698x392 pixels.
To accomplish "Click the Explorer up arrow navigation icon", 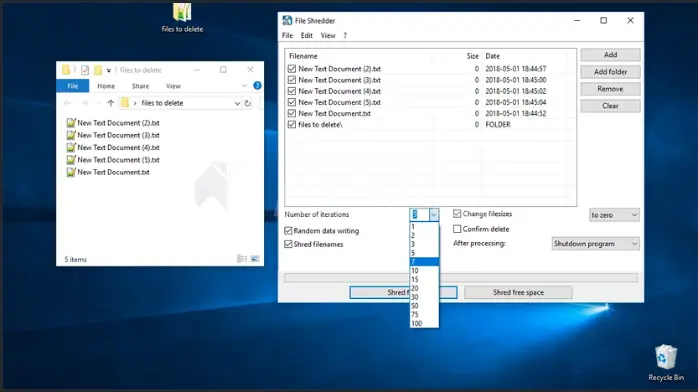I will (110, 103).
